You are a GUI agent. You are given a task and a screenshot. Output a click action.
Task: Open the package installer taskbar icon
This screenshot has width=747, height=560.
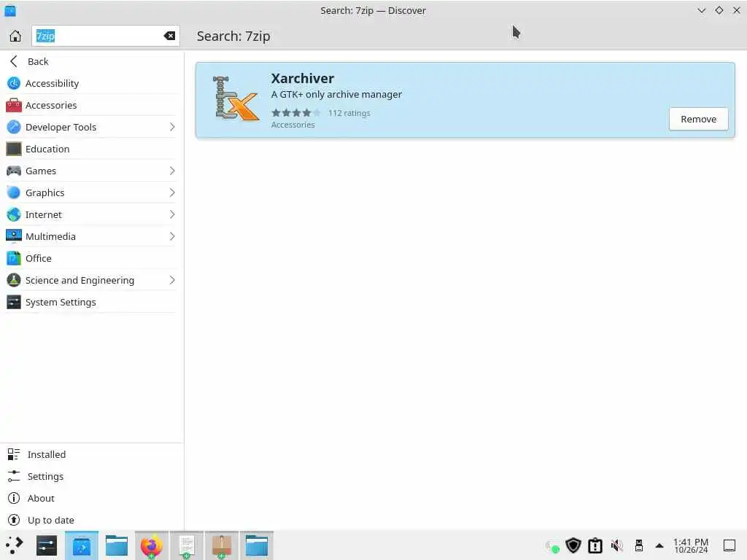(x=222, y=545)
